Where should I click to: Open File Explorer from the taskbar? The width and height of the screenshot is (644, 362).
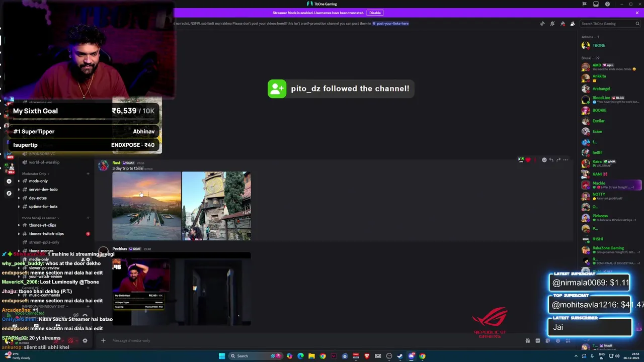click(x=311, y=356)
